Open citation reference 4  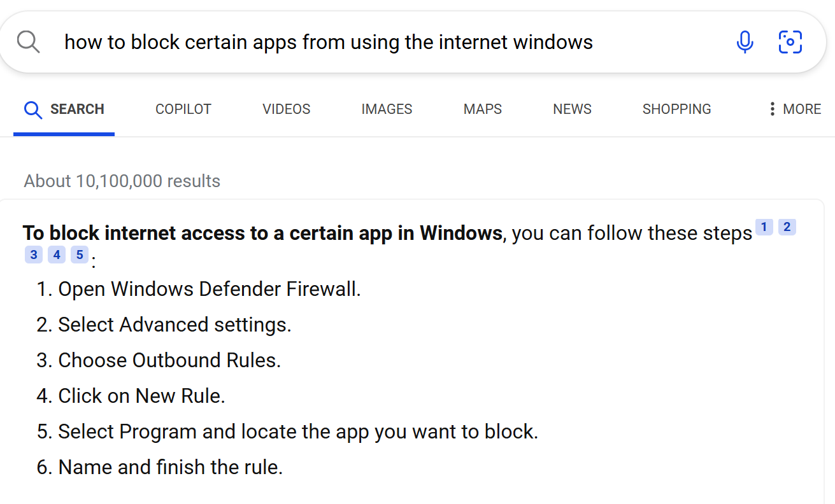[x=57, y=255]
